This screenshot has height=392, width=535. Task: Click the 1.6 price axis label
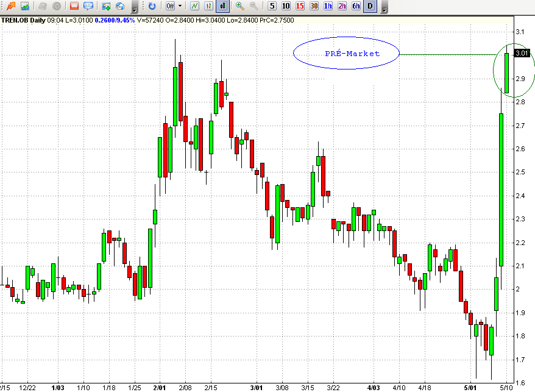(x=520, y=383)
